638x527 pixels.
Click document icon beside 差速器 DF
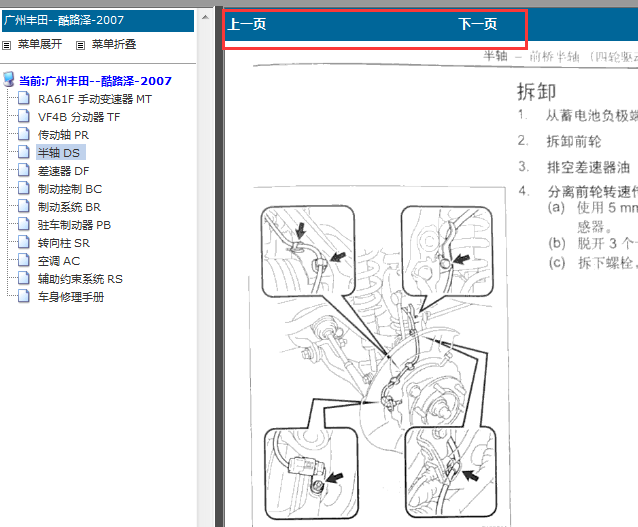click(24, 170)
